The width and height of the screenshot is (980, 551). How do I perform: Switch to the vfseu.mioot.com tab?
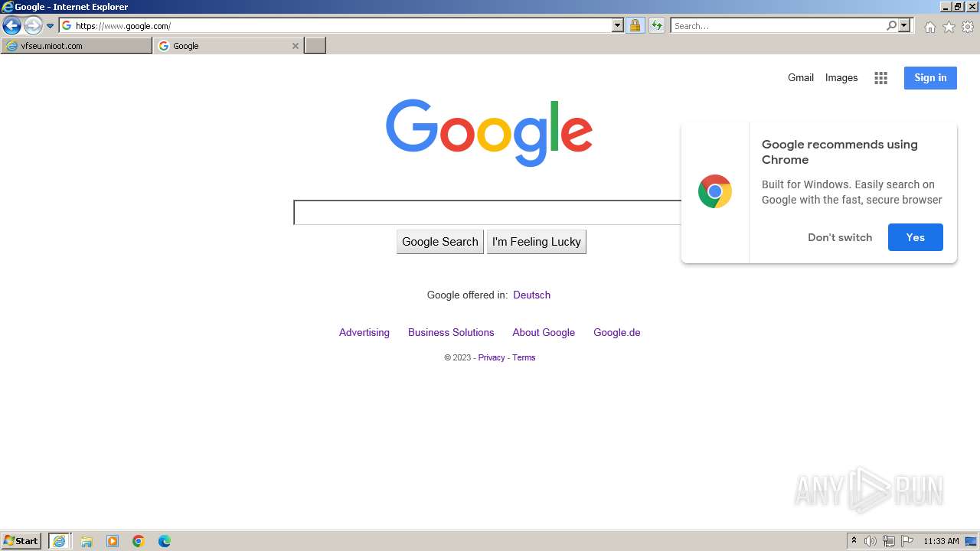[x=77, y=46]
